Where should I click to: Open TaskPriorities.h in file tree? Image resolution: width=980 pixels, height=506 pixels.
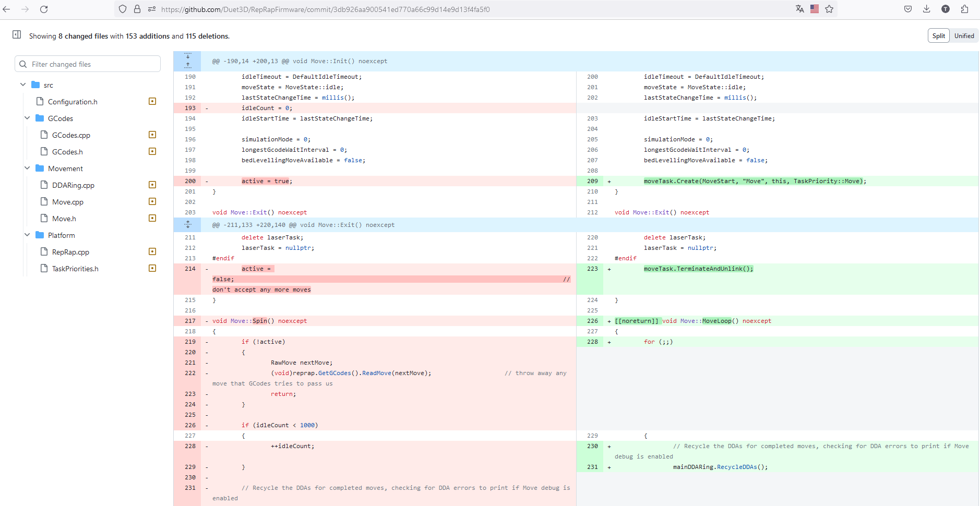pos(75,269)
